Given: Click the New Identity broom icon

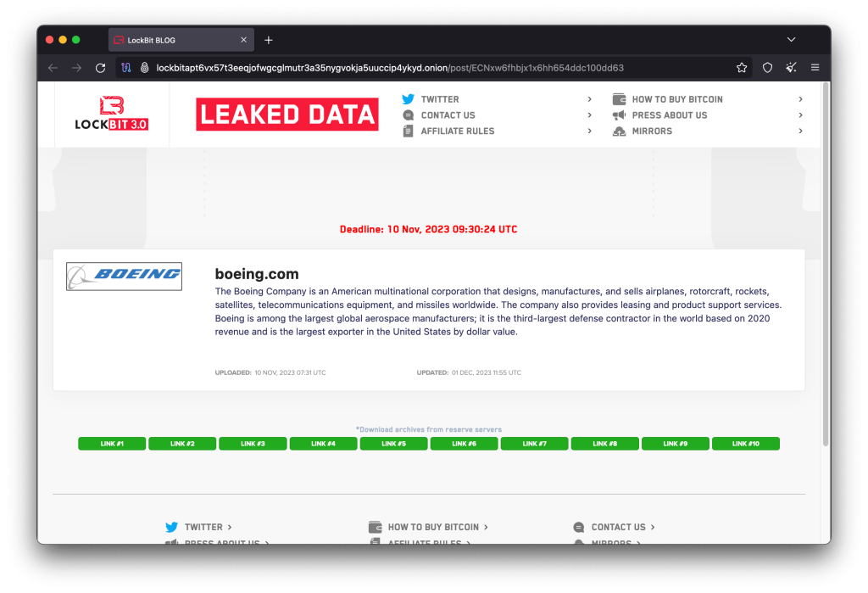Looking at the screenshot, I should tap(791, 68).
